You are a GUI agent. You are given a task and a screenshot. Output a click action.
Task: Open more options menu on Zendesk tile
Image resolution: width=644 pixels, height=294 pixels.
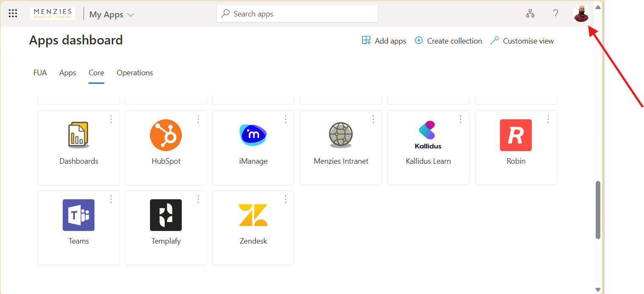pos(286,199)
